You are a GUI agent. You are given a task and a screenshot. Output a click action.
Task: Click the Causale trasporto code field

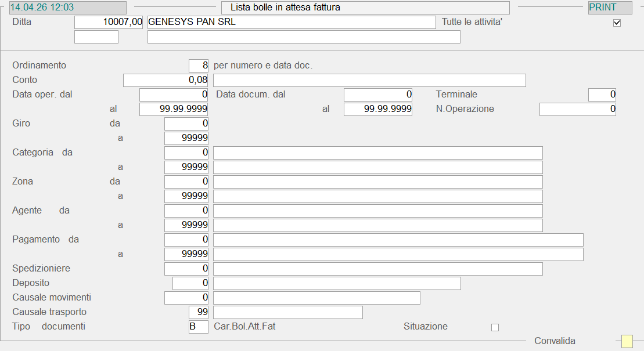[x=199, y=312]
